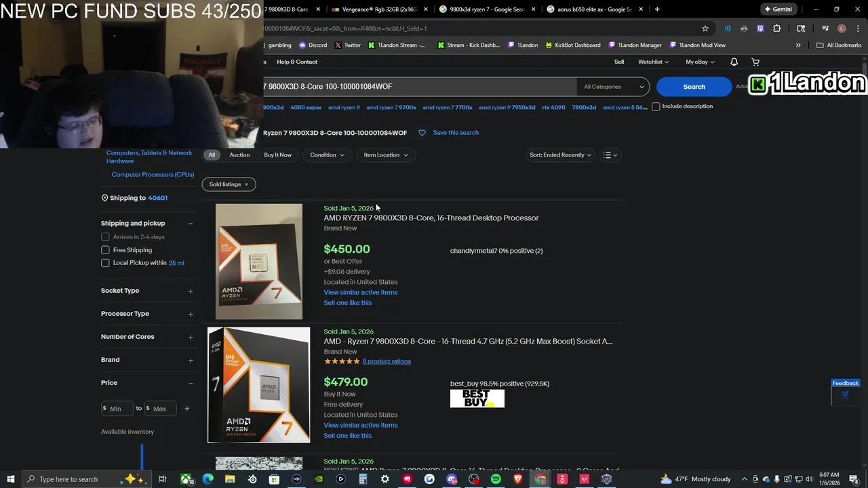Switch to the 9800x3d ryzen 7 Google tab
Viewport: 868px width, 488px height.
(x=485, y=9)
